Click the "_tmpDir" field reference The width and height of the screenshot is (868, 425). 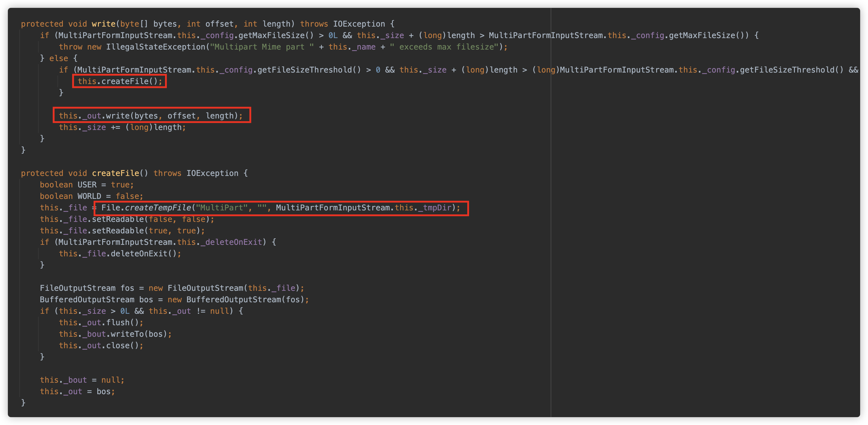point(435,208)
